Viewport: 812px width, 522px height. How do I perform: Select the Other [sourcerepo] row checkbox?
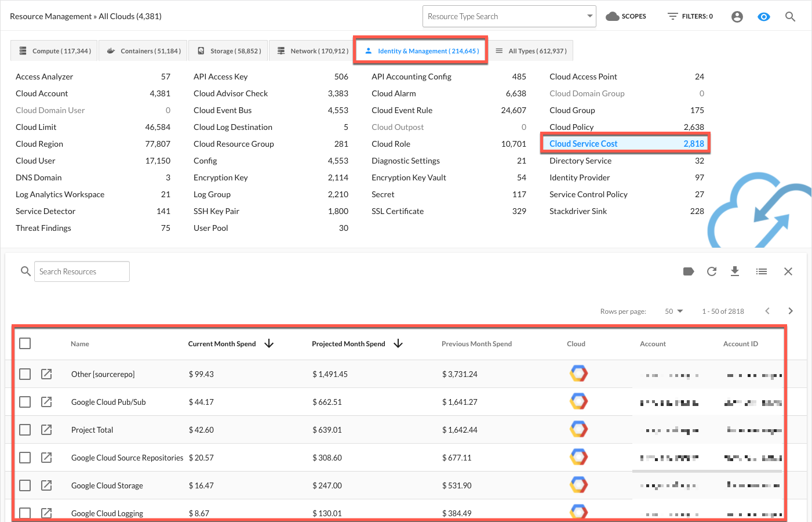coord(25,374)
